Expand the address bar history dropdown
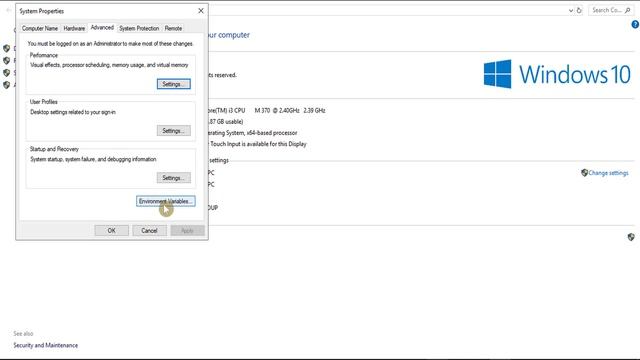 (x=571, y=10)
